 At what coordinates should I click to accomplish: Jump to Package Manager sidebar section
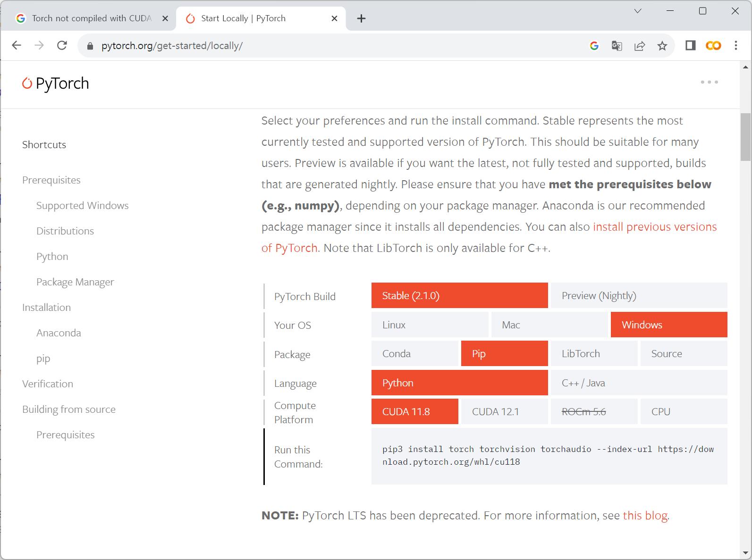(x=75, y=282)
